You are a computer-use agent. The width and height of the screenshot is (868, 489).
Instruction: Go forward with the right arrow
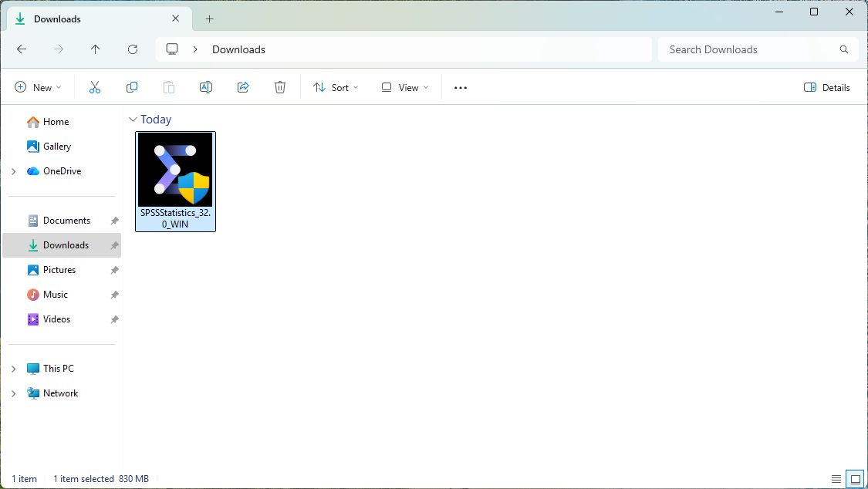59,49
